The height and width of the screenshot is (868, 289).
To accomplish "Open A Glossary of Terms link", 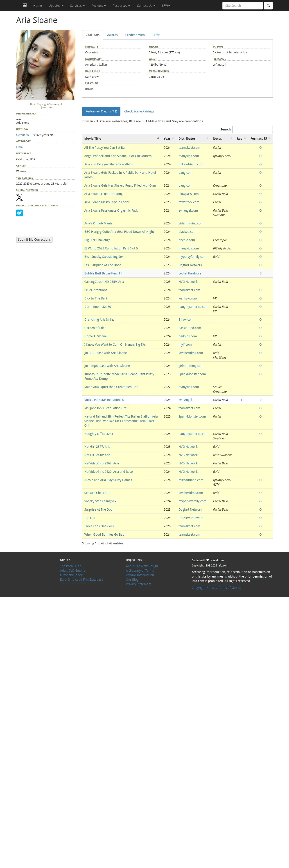I will pos(140,571).
